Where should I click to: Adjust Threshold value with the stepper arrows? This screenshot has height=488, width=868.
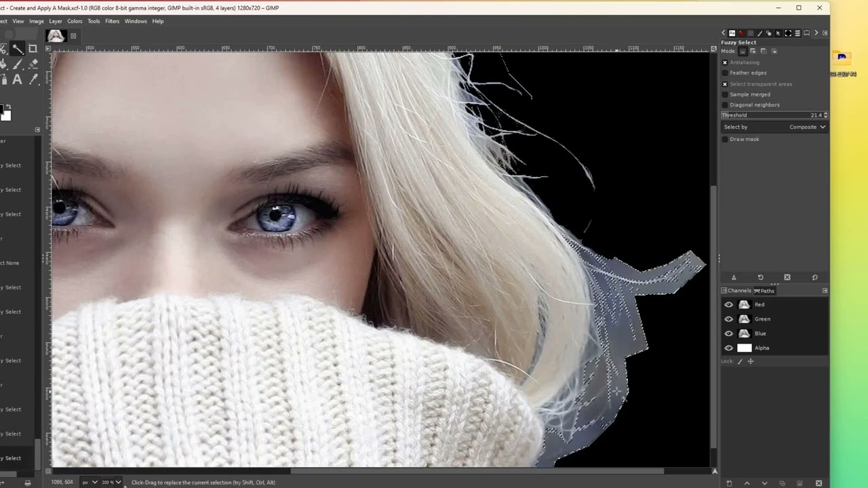click(x=825, y=115)
